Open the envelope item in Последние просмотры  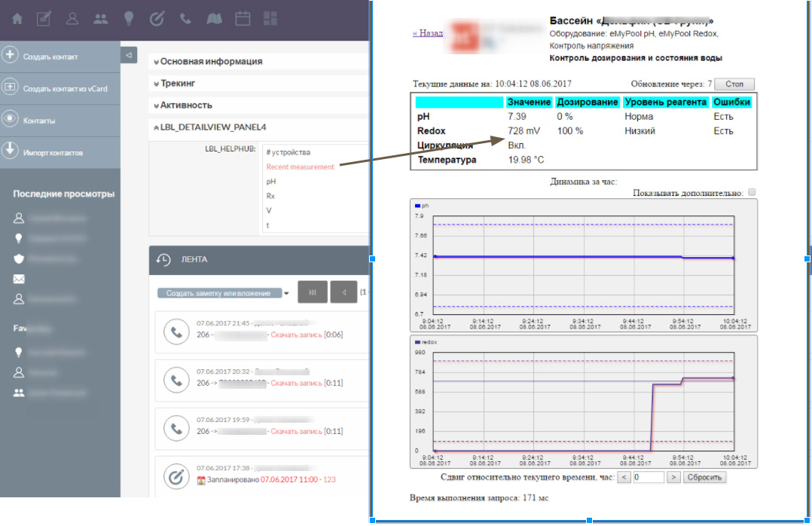(x=19, y=280)
